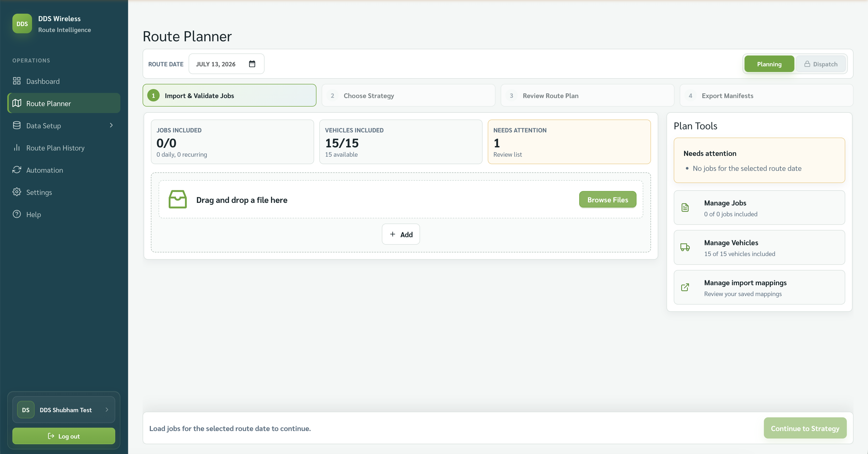Select step 2 Choose Strategy
Viewport: 868px width, 454px height.
[408, 95]
